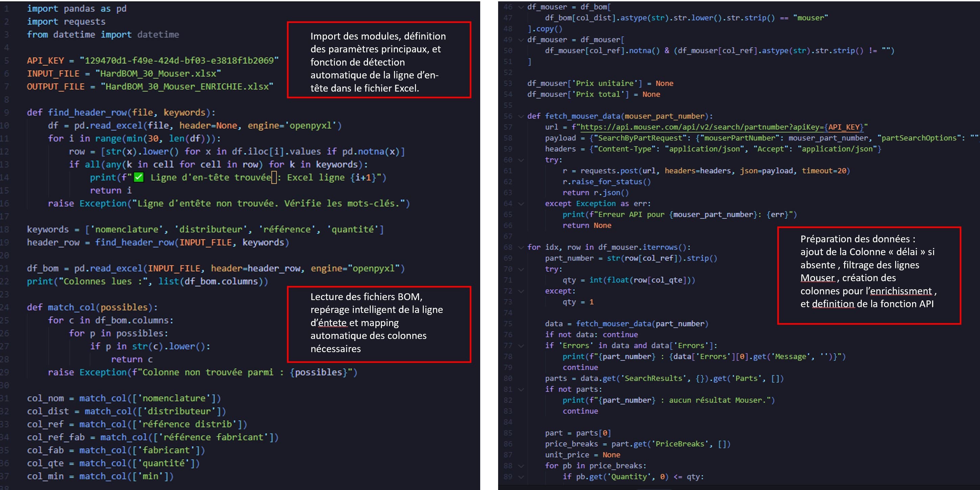980x490 pixels.
Task: Collapse the fold at line 49 df_mouser = df_mouser[
Action: (521, 40)
